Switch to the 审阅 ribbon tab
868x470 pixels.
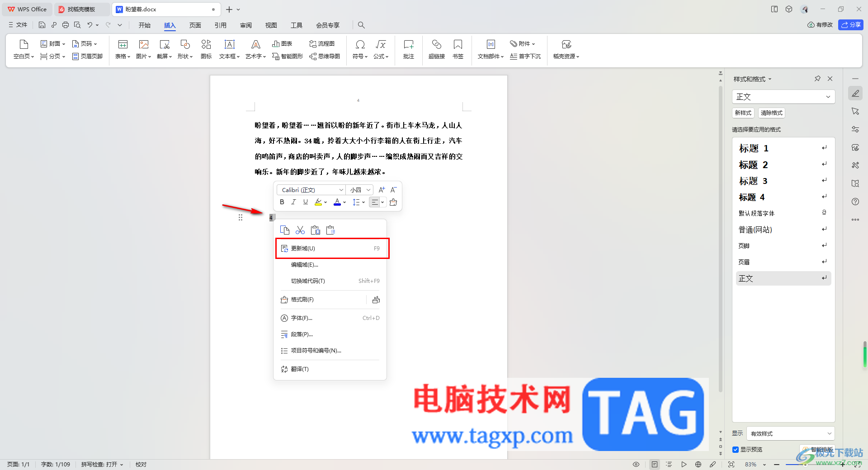(246, 25)
